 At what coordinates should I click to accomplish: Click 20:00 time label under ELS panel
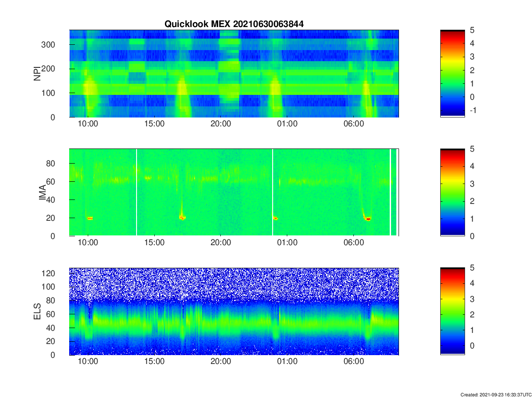[x=221, y=362]
